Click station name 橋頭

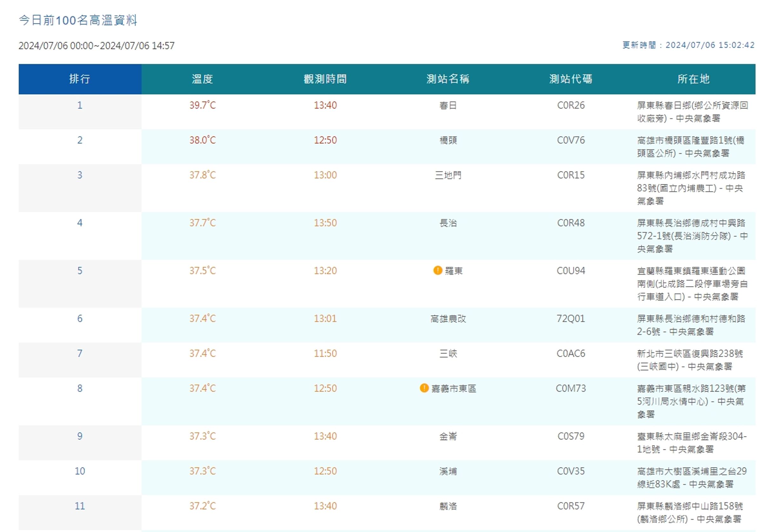pyautogui.click(x=448, y=140)
